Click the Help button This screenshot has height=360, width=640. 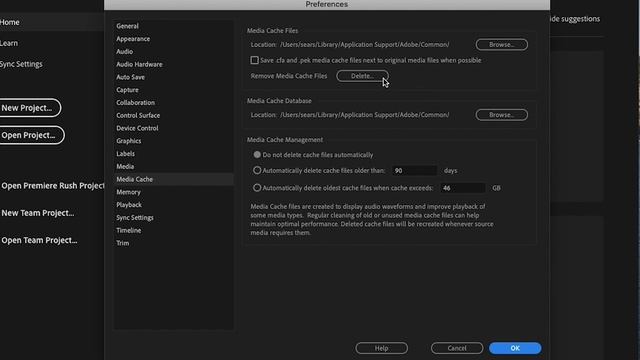coord(382,348)
